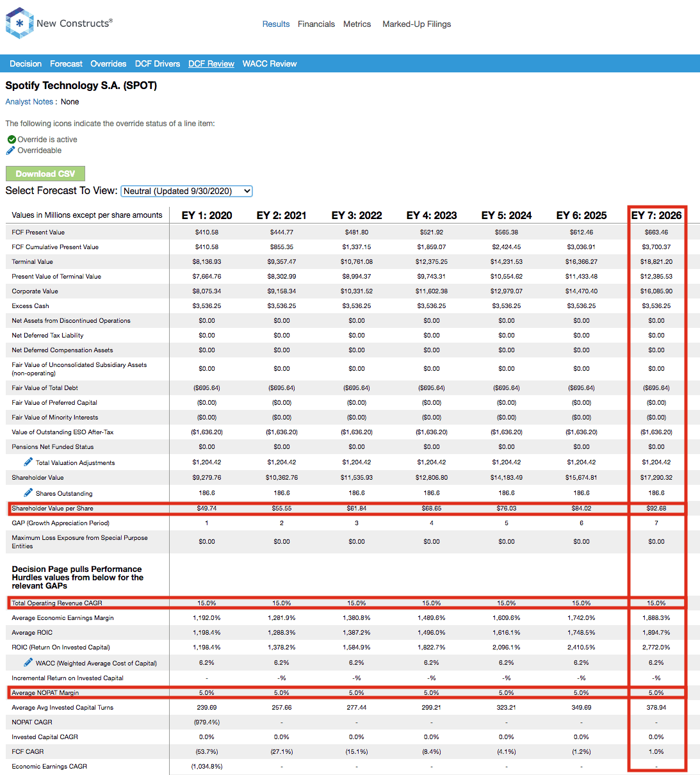Click the Incremental Return on Invested Capital label
This screenshot has height=775, width=700.
pos(68,678)
